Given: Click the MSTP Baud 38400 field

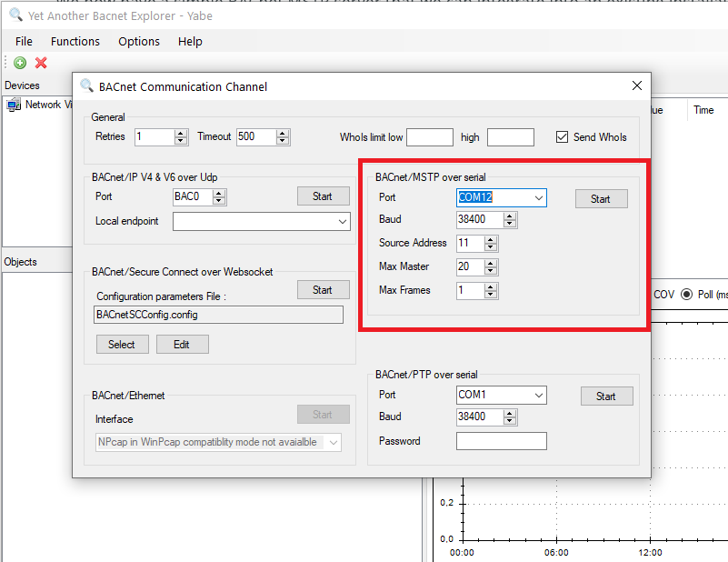Looking at the screenshot, I should click(480, 220).
